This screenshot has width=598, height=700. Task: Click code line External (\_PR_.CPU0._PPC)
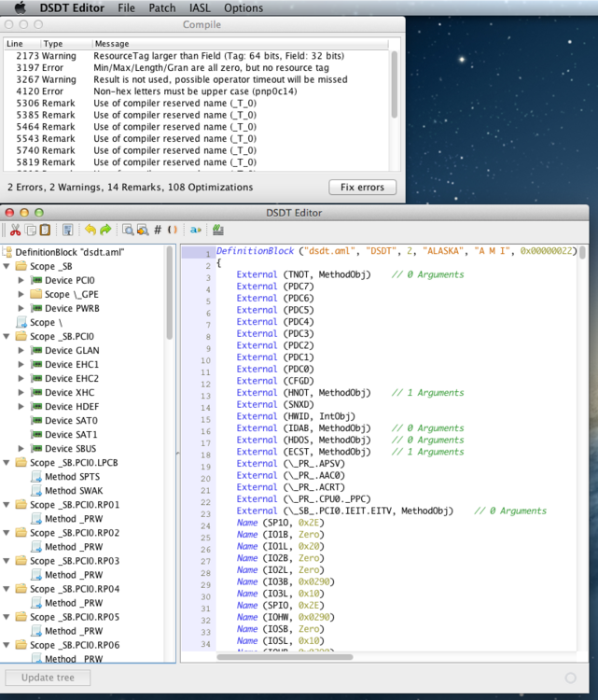(x=303, y=499)
